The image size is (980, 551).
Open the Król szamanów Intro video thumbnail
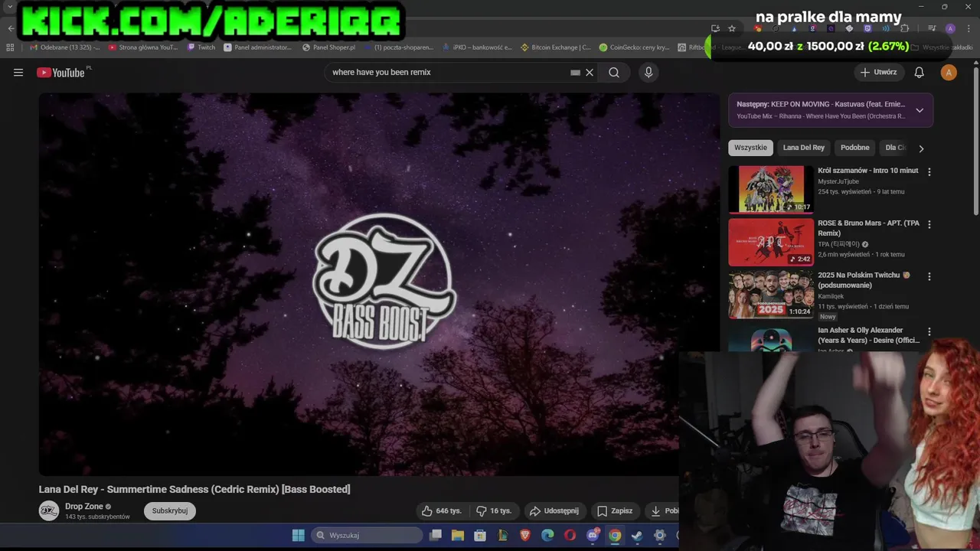[x=771, y=189]
